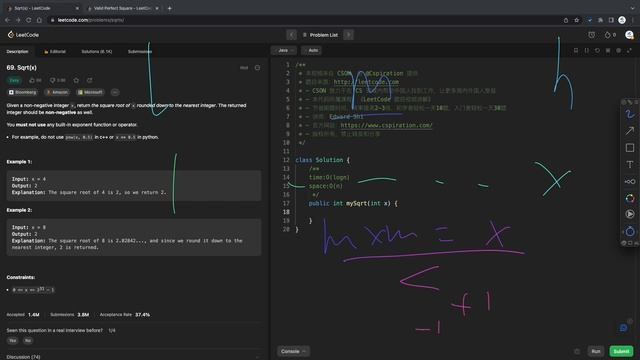The width and height of the screenshot is (640, 360).
Task: Expand the tab search chevron
Action: tap(632, 8)
